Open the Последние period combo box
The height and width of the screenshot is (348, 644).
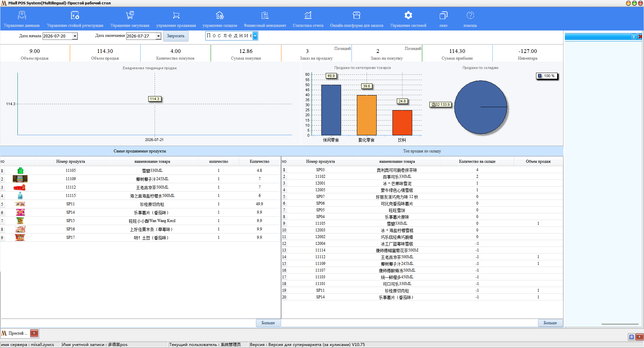click(231, 36)
